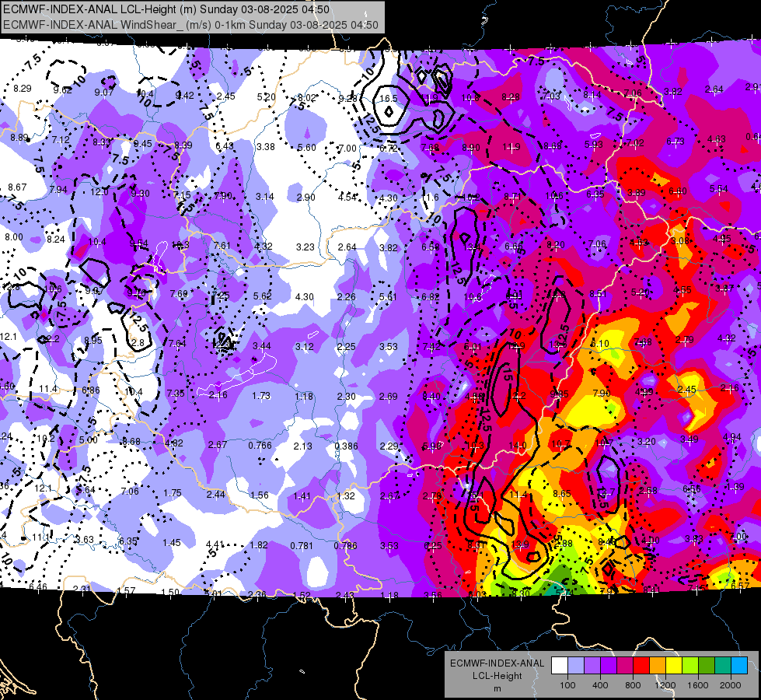Viewport: 761px width, 700px height.
Task: Click the WindShear 0-1km title line in the top header
Action: click(190, 25)
